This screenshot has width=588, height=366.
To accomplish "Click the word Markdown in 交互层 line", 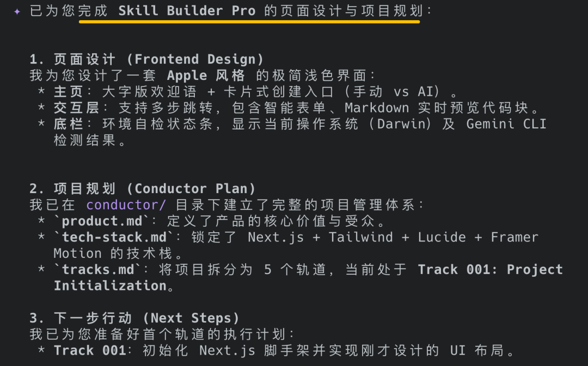I will tap(377, 108).
